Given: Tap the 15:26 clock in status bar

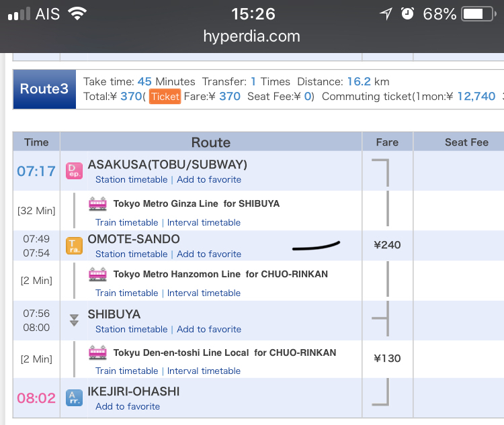Looking at the screenshot, I should (x=253, y=14).
